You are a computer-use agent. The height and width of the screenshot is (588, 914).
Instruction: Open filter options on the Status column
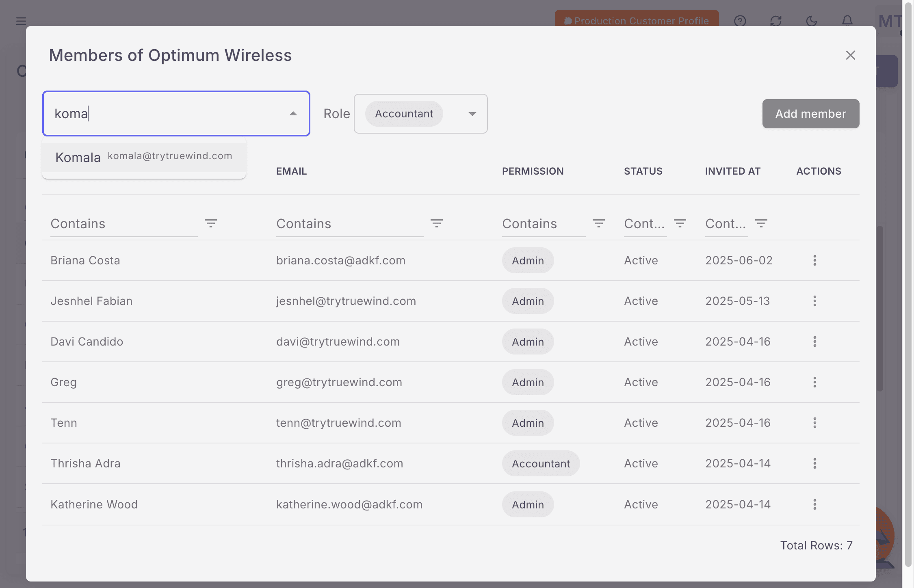[680, 223]
